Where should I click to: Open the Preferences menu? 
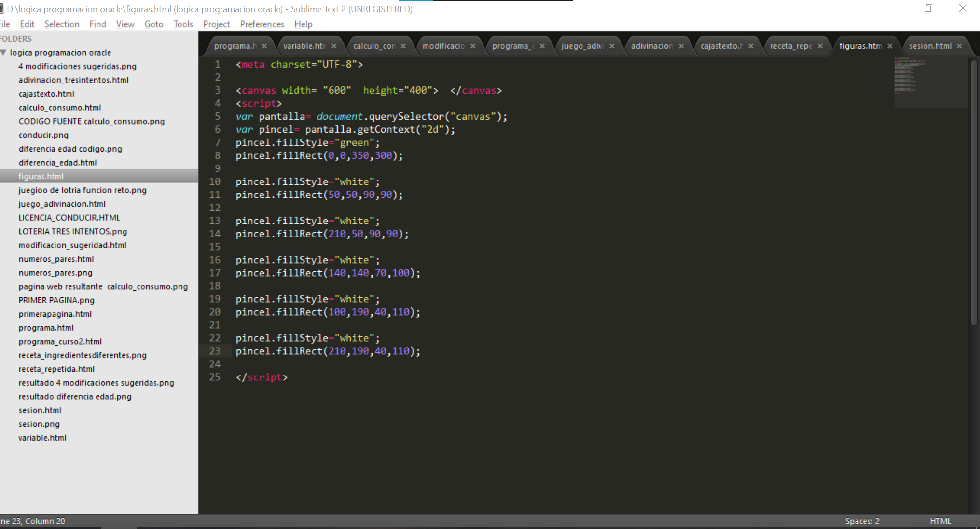[x=262, y=24]
